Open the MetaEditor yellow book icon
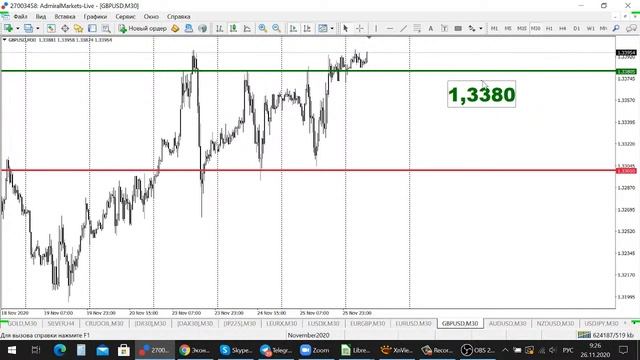This screenshot has width=640, height=360. coord(175,28)
